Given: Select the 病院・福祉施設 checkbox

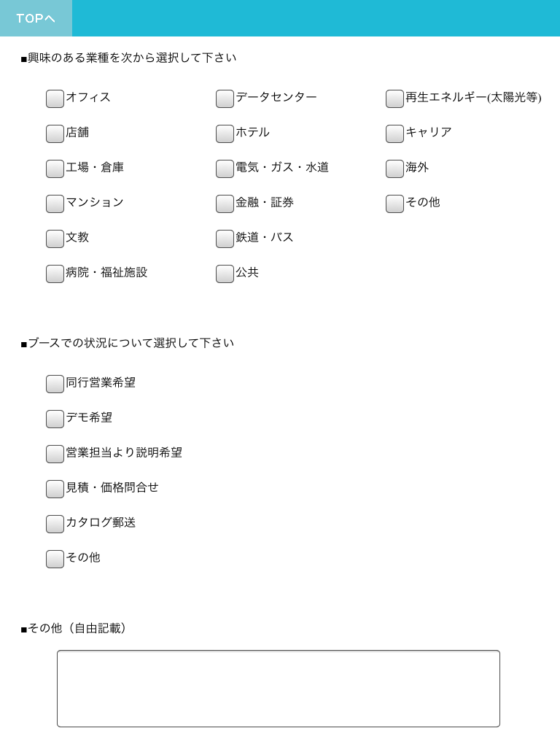Looking at the screenshot, I should [55, 274].
